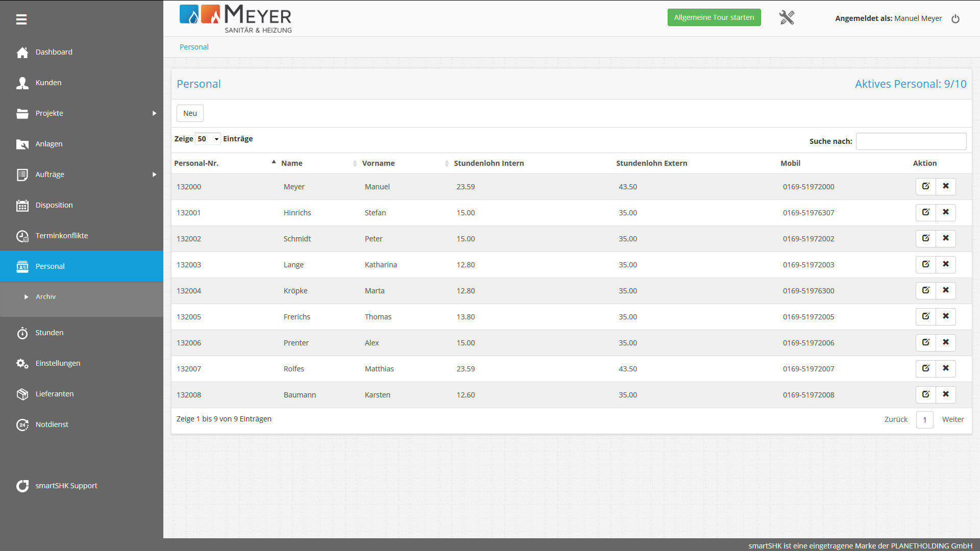Image resolution: width=980 pixels, height=551 pixels.
Task: Open smartSHK Support menu item
Action: tap(82, 486)
